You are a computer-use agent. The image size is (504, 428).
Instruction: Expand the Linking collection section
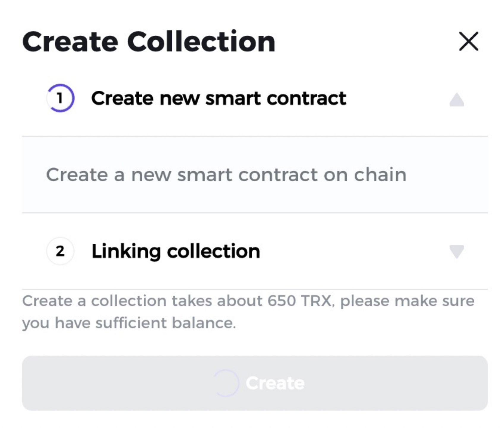click(x=456, y=252)
